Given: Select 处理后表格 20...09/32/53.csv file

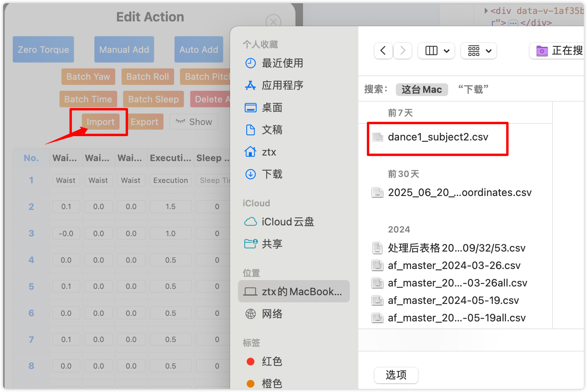Looking at the screenshot, I should (457, 248).
